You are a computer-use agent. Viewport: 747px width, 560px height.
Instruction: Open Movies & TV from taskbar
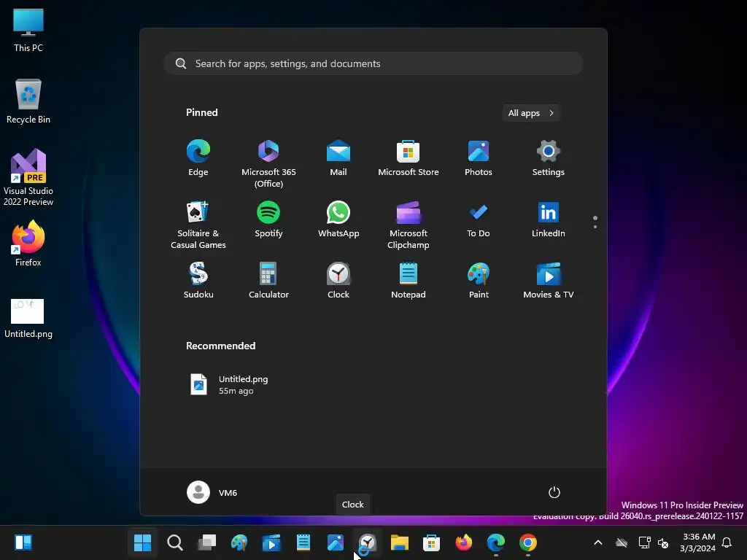[x=271, y=542]
